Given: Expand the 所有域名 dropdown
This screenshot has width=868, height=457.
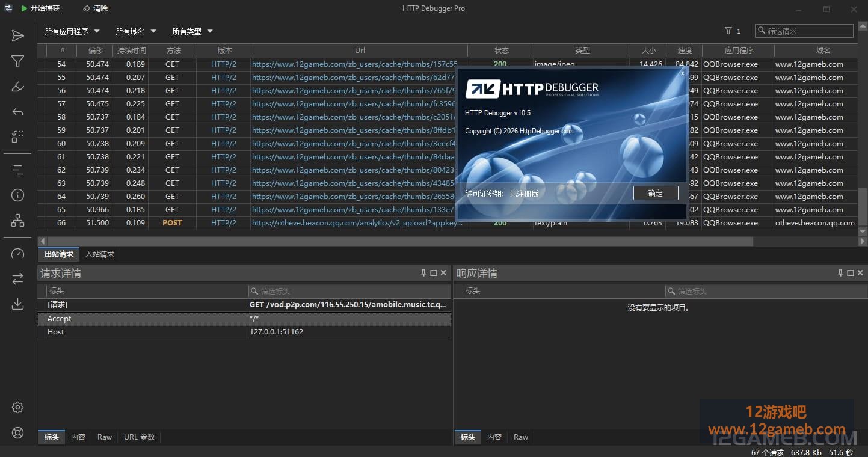Looking at the screenshot, I should pos(136,31).
